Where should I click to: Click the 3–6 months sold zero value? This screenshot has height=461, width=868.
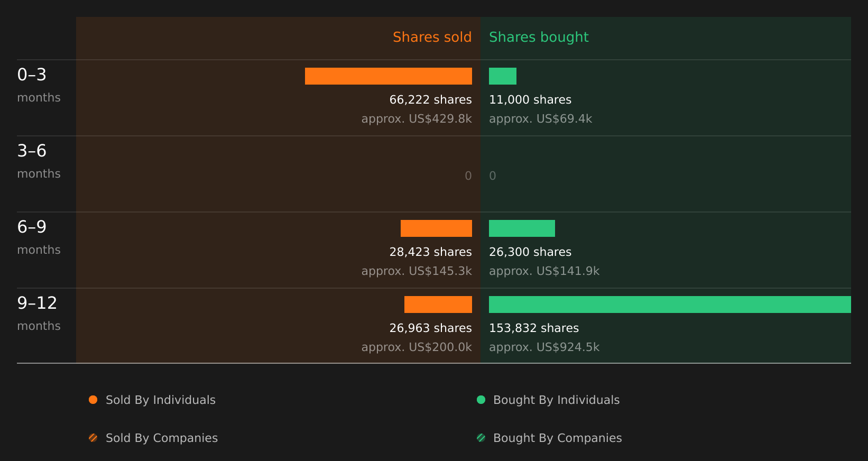pos(468,176)
